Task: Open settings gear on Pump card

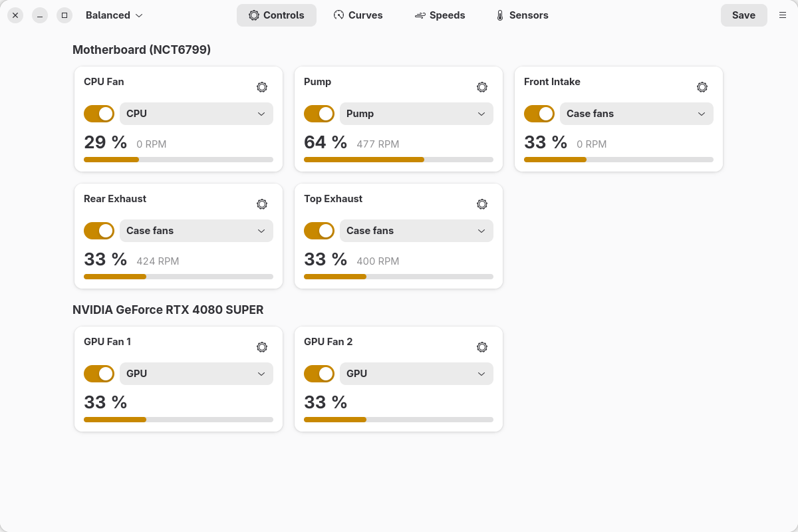Action: point(482,87)
